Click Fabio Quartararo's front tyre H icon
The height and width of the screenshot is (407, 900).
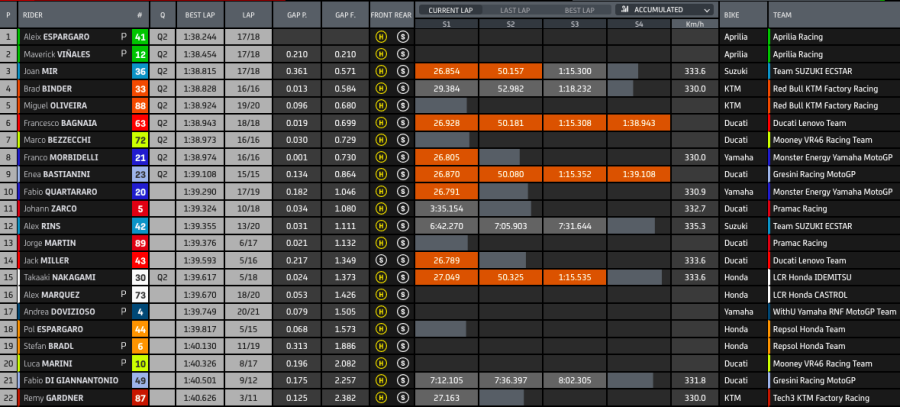(x=381, y=190)
